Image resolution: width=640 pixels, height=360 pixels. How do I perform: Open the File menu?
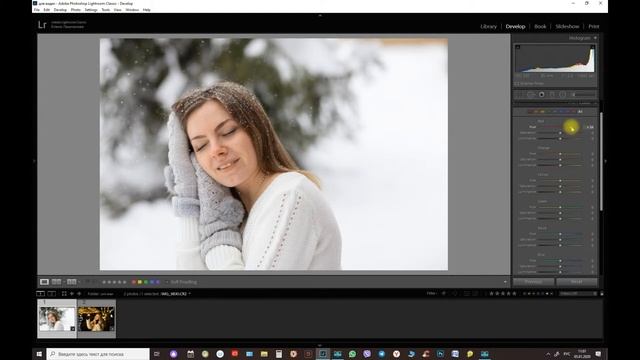click(37, 10)
